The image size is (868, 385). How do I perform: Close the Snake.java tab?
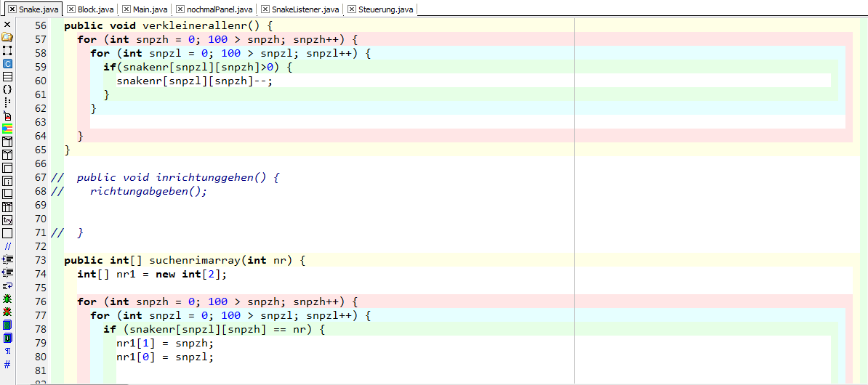point(12,9)
